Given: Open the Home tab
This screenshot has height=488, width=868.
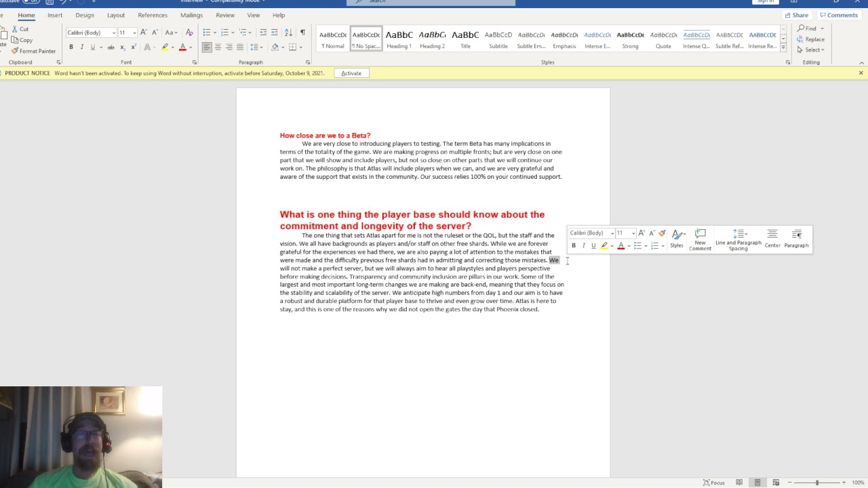Looking at the screenshot, I should (26, 15).
